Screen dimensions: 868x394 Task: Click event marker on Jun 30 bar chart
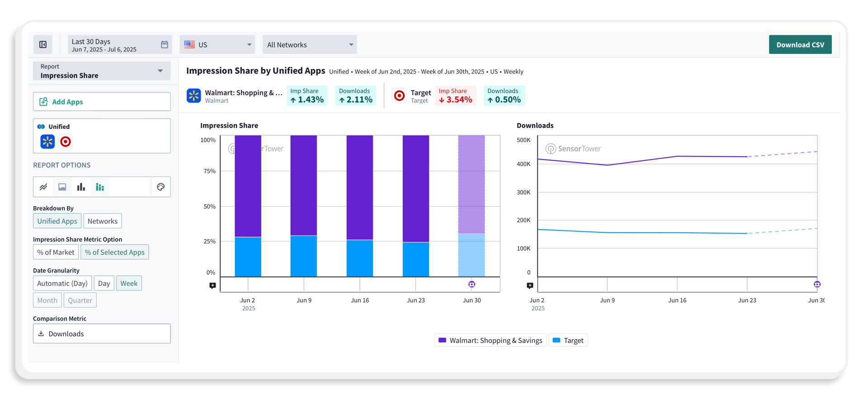[x=472, y=284]
